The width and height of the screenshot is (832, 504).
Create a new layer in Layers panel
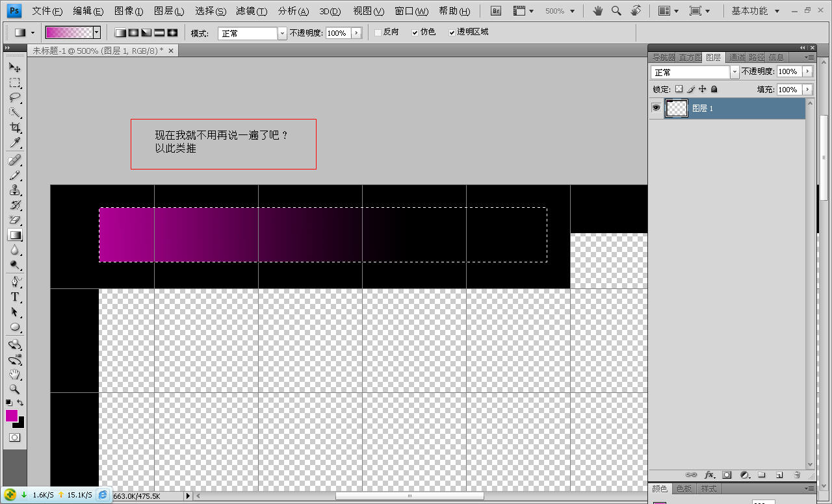(779, 475)
